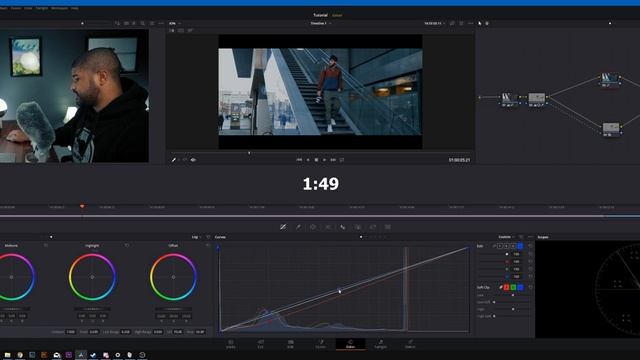
Task: Expand the viewer picker tool dropdown arrow
Action: coord(179,160)
